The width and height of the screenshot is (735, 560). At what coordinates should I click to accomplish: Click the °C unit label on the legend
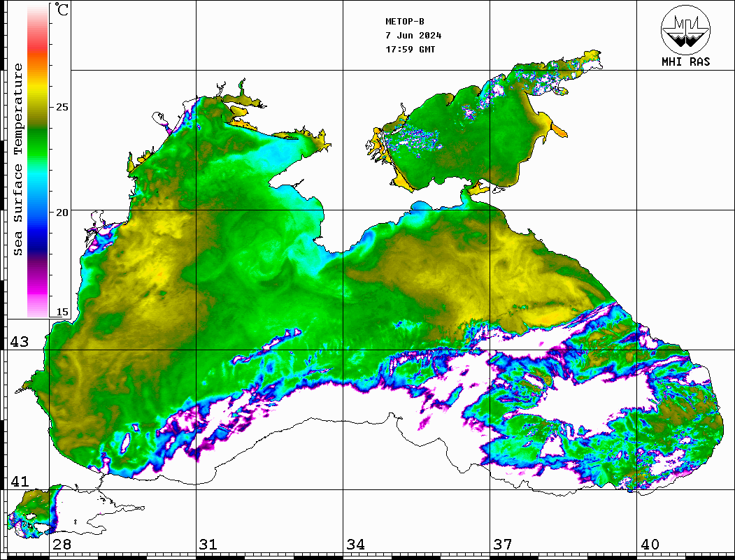[62, 9]
